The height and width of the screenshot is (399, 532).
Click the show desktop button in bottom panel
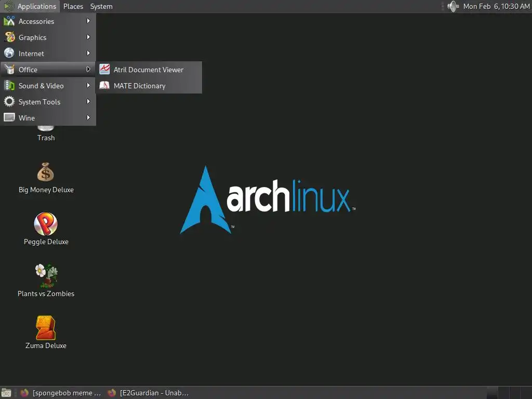(6, 393)
